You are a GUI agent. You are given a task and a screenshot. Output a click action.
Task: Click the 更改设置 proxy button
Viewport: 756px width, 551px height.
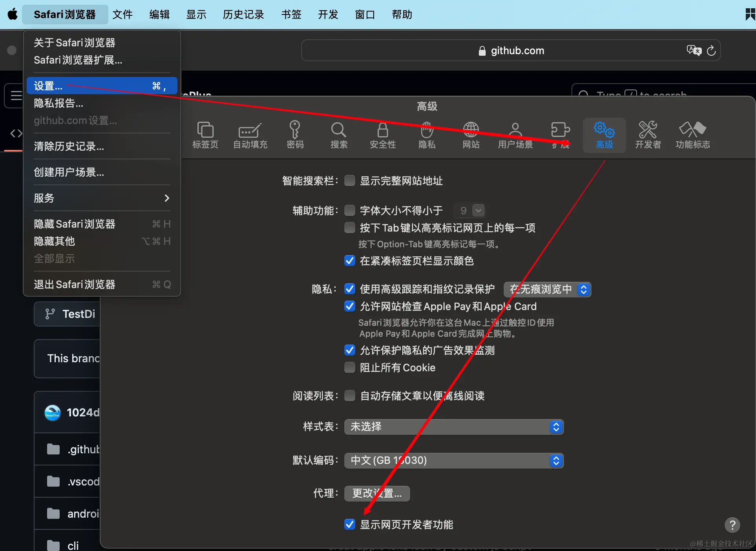coord(376,493)
